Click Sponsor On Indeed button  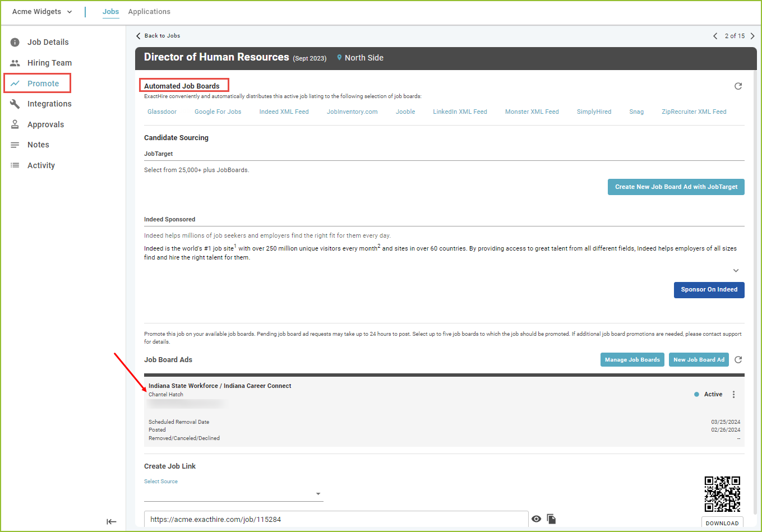coord(709,290)
